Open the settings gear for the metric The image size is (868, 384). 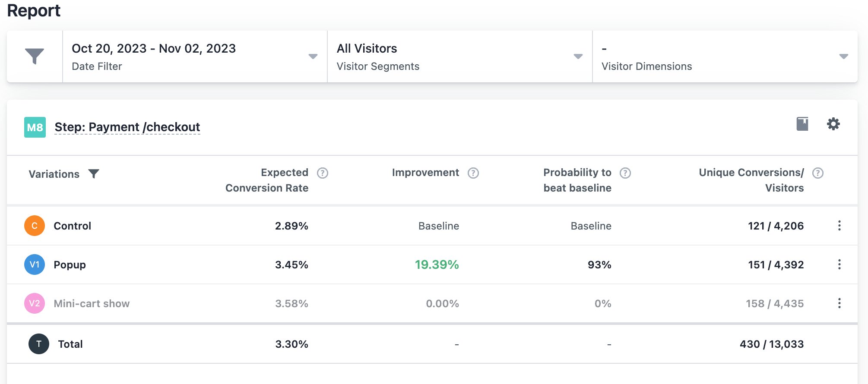833,124
